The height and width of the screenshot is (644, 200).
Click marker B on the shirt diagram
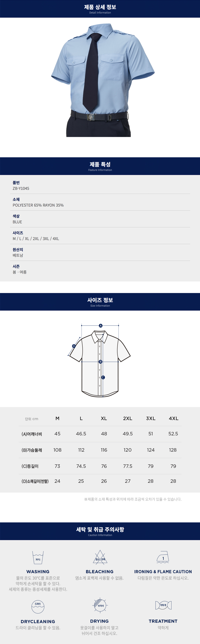pyautogui.click(x=100, y=362)
